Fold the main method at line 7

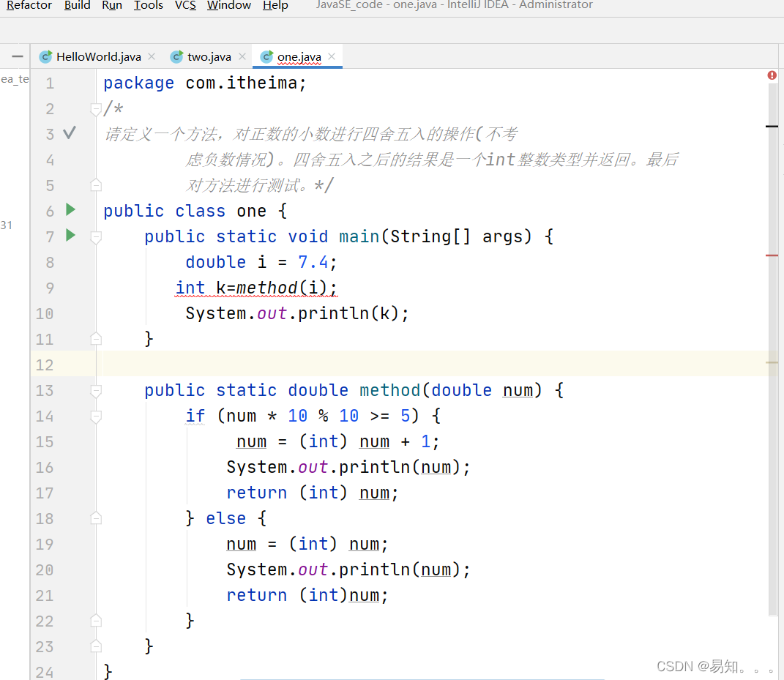tap(96, 237)
